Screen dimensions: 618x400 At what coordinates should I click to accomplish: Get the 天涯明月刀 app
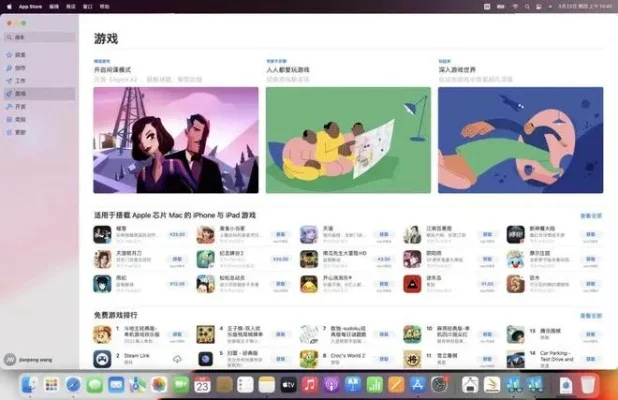point(177,259)
